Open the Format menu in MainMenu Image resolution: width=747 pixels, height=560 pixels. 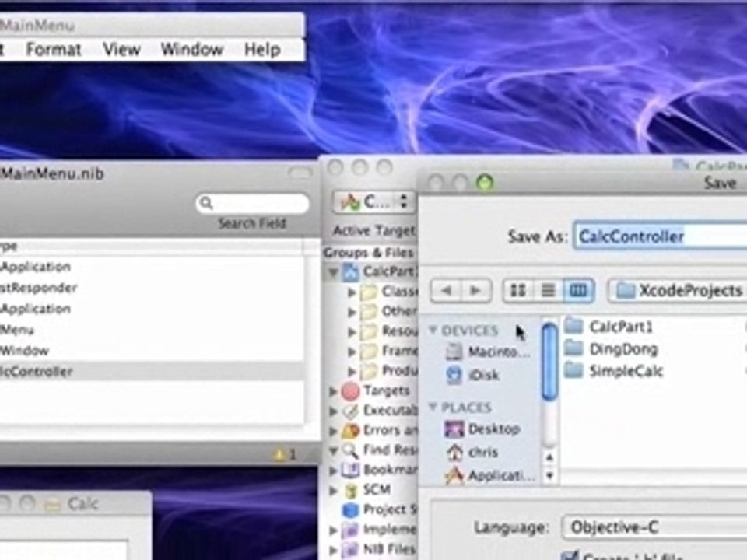pyautogui.click(x=54, y=50)
